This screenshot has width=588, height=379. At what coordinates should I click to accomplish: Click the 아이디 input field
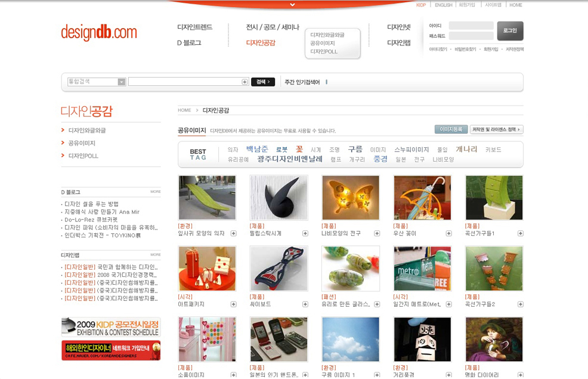[x=471, y=26]
